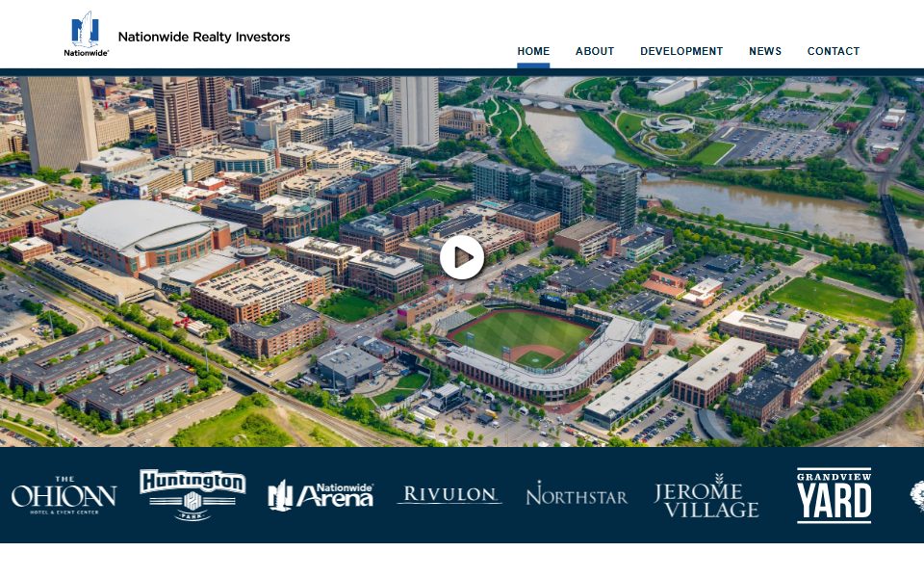
Task: Play the aerial video
Action: point(462,257)
